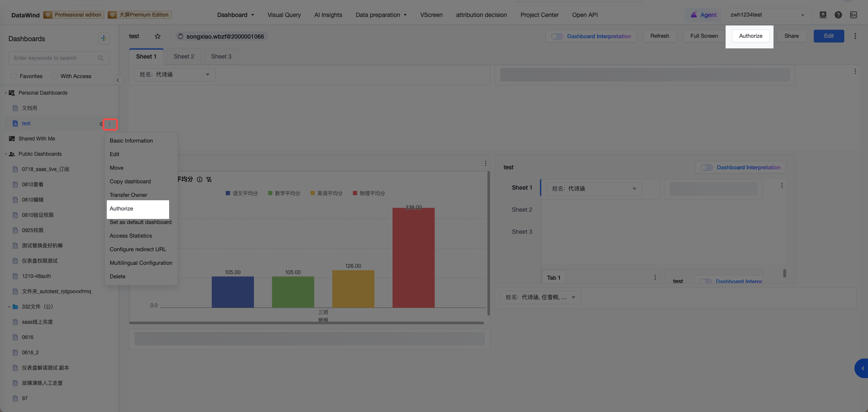Screen dimensions: 868x412
Task: Collapse the Dashboards sidebar panel
Action: [x=118, y=80]
